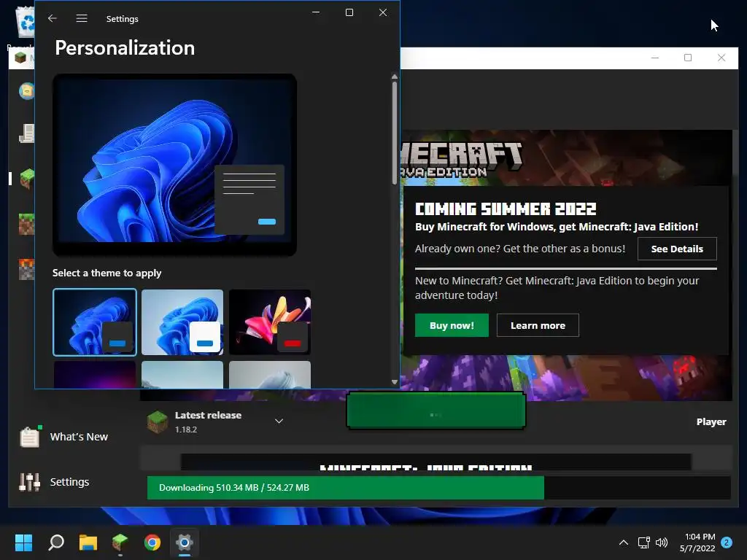This screenshot has height=560, width=747.
Task: Click the Settings gear taskbar icon
Action: tap(185, 542)
